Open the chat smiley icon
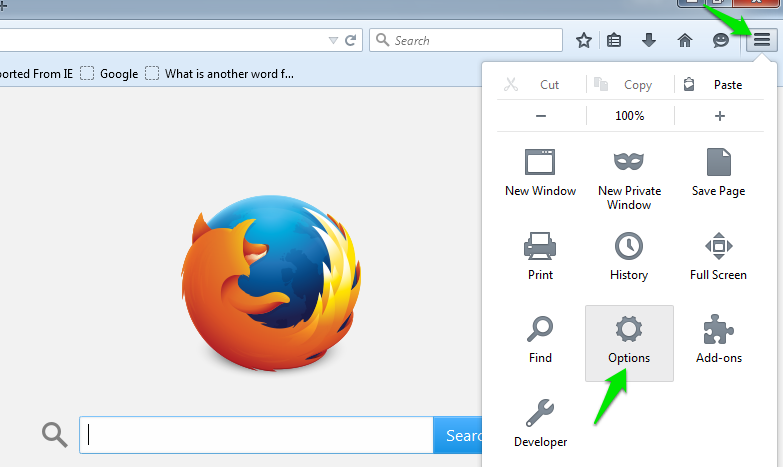 (x=721, y=40)
